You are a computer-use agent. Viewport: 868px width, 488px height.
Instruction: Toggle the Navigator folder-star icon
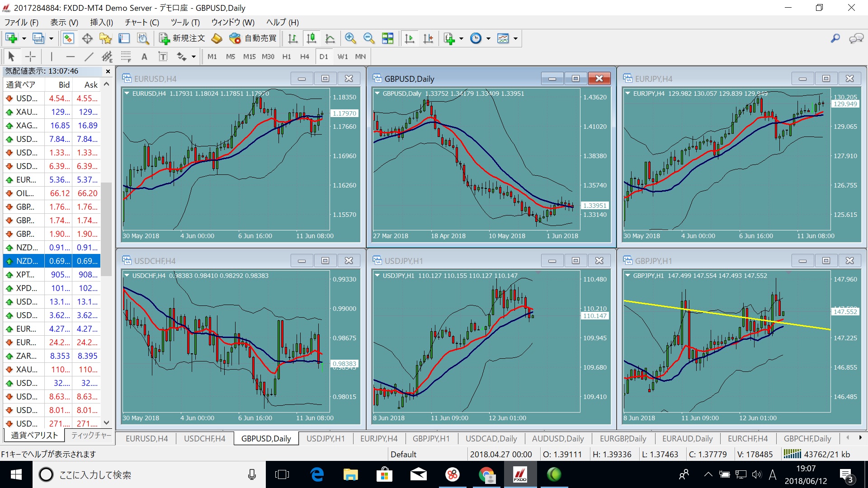(105, 38)
